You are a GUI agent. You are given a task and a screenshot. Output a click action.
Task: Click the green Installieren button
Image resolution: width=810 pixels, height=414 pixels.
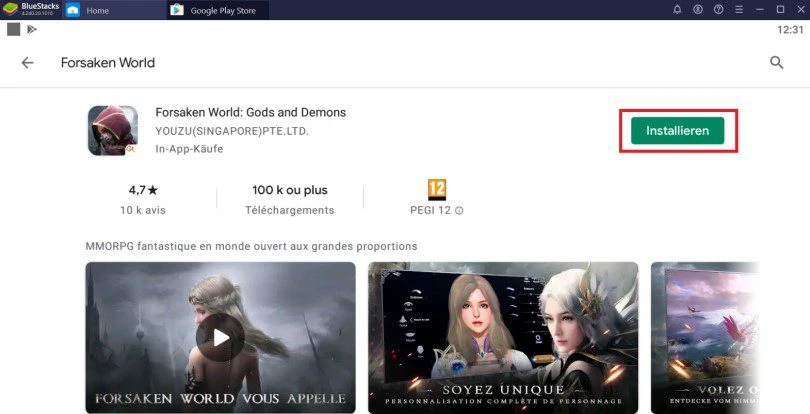[678, 131]
